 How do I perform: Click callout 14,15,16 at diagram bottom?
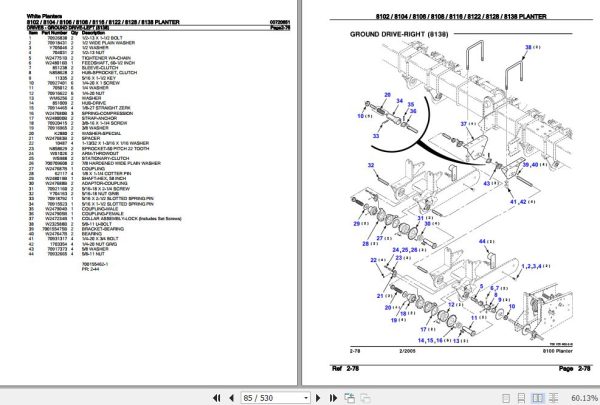430,340
